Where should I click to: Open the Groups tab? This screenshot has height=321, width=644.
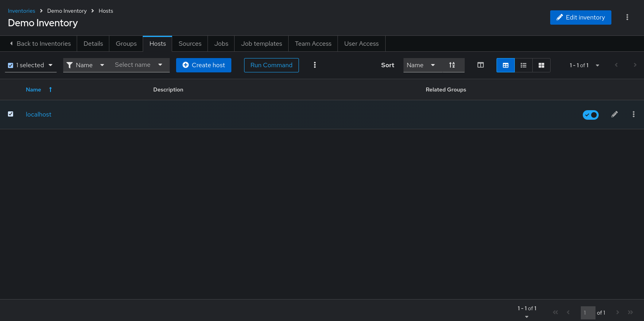click(126, 44)
